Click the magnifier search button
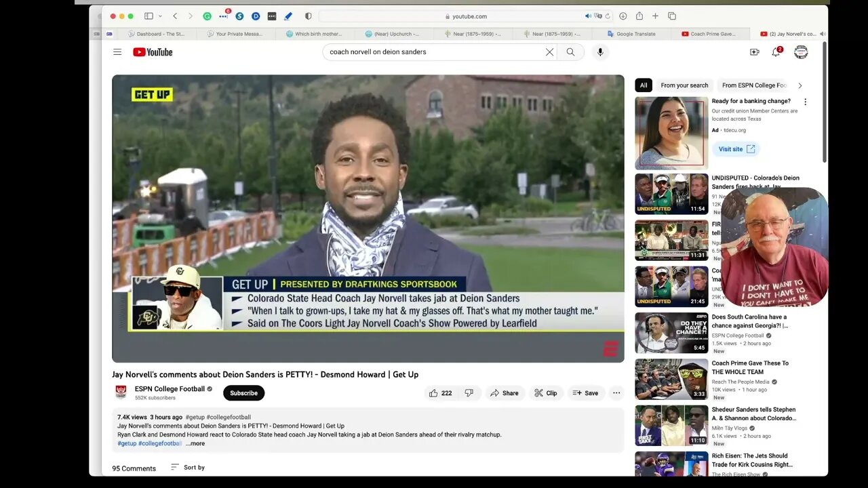The height and width of the screenshot is (488, 868). (x=570, y=52)
